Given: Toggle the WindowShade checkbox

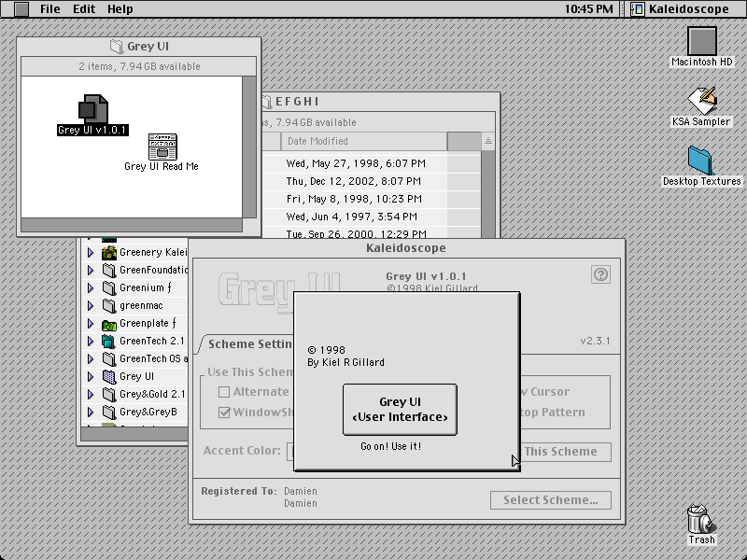Looking at the screenshot, I should tap(224, 413).
